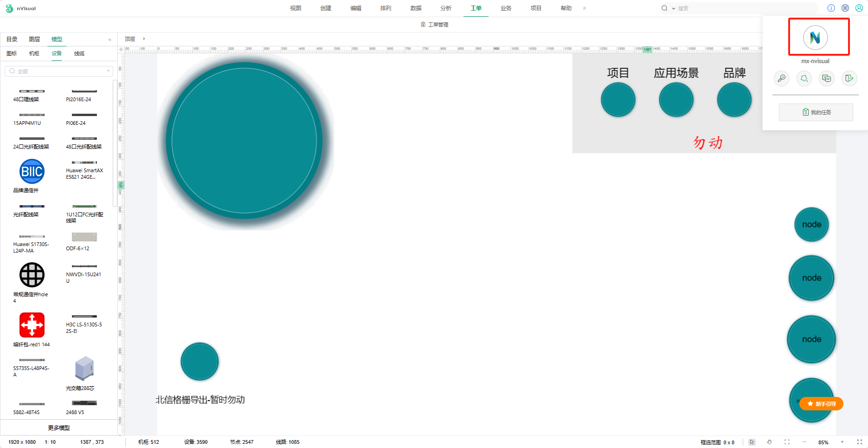Select the 光交箱288芯 model icon

point(84,369)
